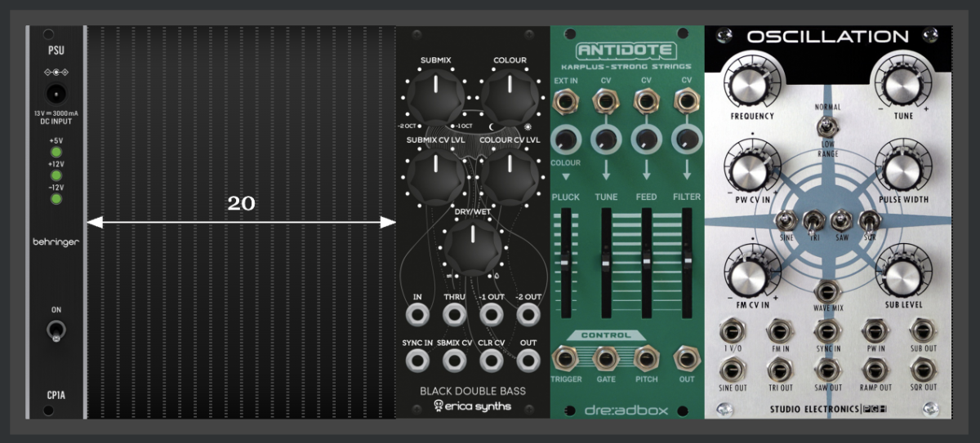This screenshot has width=980, height=443.
Task: Click the CV jack above the FILTER slider
Action: pyautogui.click(x=687, y=101)
